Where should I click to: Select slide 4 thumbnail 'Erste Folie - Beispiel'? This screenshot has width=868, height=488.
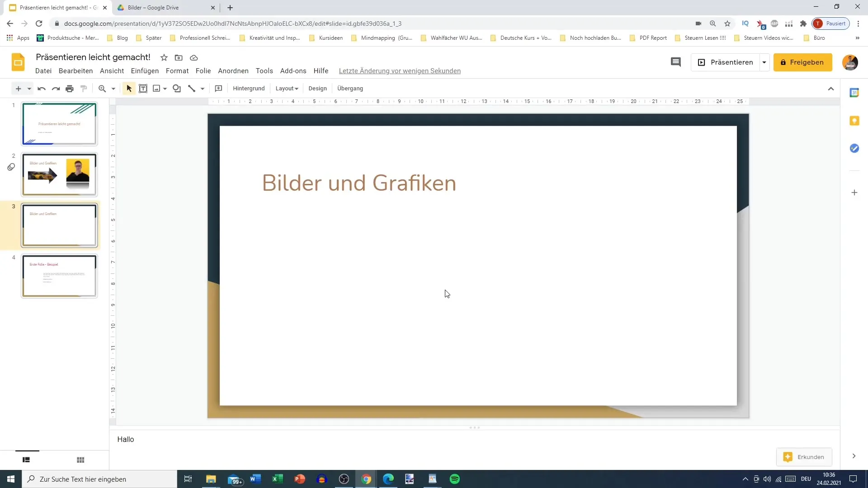(x=59, y=276)
